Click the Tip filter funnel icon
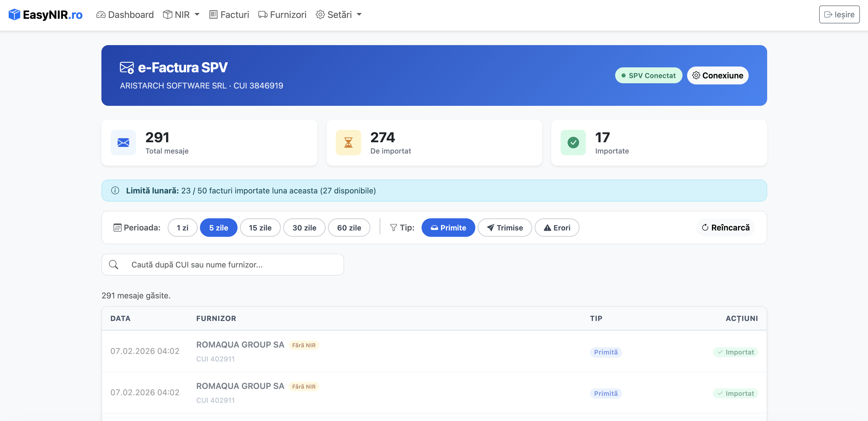The height and width of the screenshot is (421, 868). 394,228
